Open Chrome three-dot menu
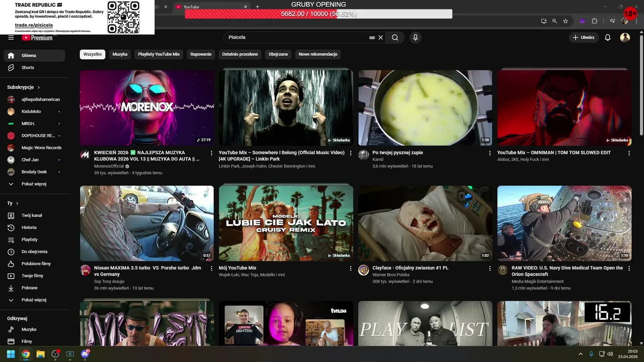The height and width of the screenshot is (362, 644). pos(636,21)
